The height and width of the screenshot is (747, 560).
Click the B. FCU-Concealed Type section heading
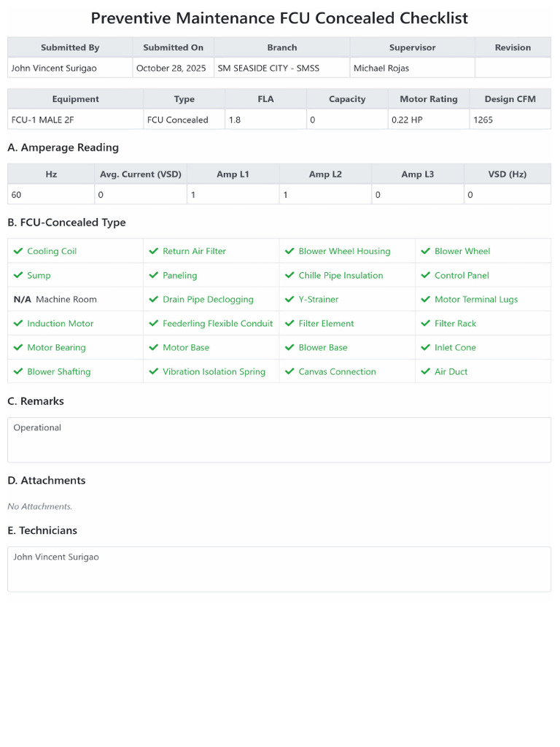(x=66, y=222)
